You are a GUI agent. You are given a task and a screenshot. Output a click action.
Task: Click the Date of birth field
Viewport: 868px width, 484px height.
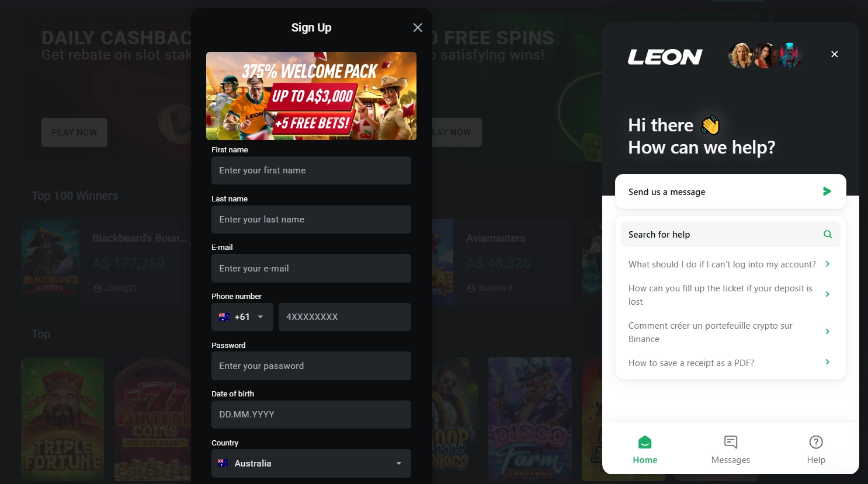[311, 415]
